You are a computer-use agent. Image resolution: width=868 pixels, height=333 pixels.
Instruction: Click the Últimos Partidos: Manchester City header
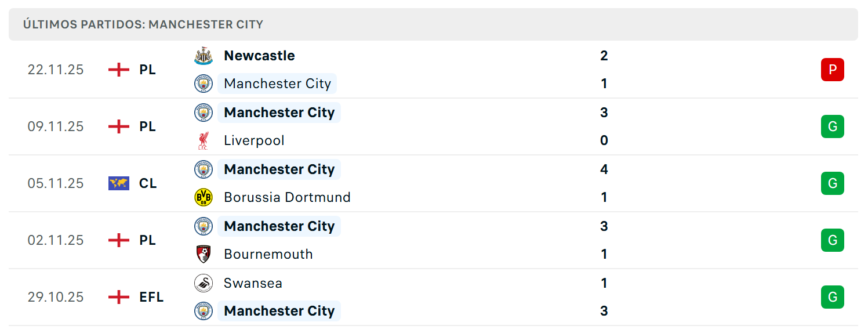click(143, 24)
